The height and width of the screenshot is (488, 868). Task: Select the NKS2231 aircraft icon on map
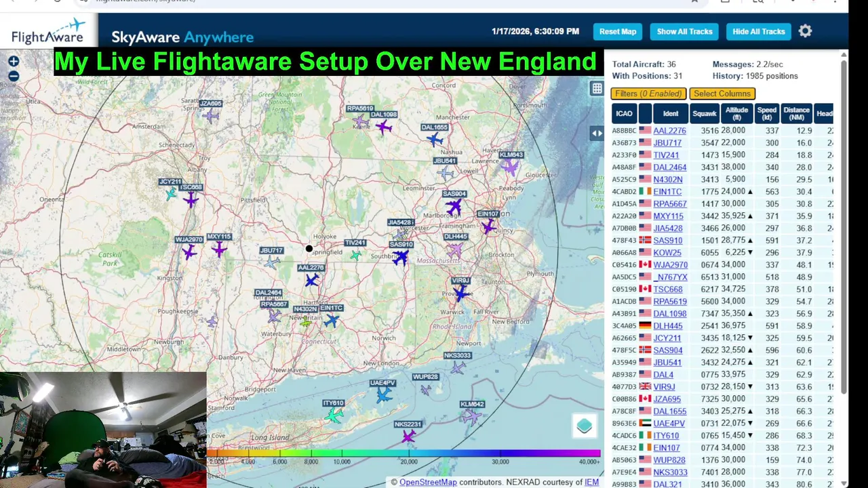[408, 436]
